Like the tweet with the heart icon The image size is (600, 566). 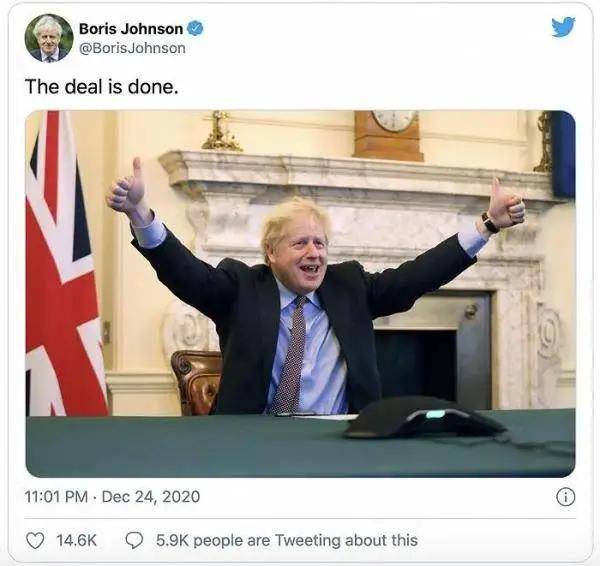tap(35, 541)
